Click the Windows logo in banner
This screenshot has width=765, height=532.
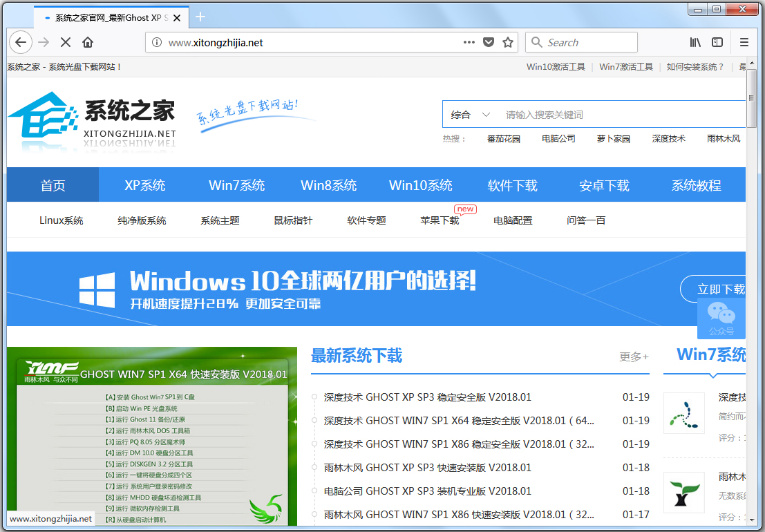(97, 289)
